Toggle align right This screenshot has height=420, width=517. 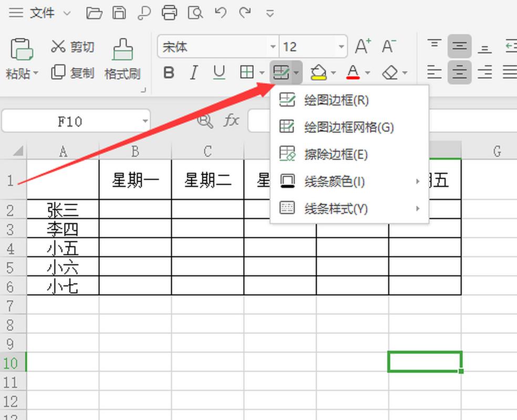[484, 72]
